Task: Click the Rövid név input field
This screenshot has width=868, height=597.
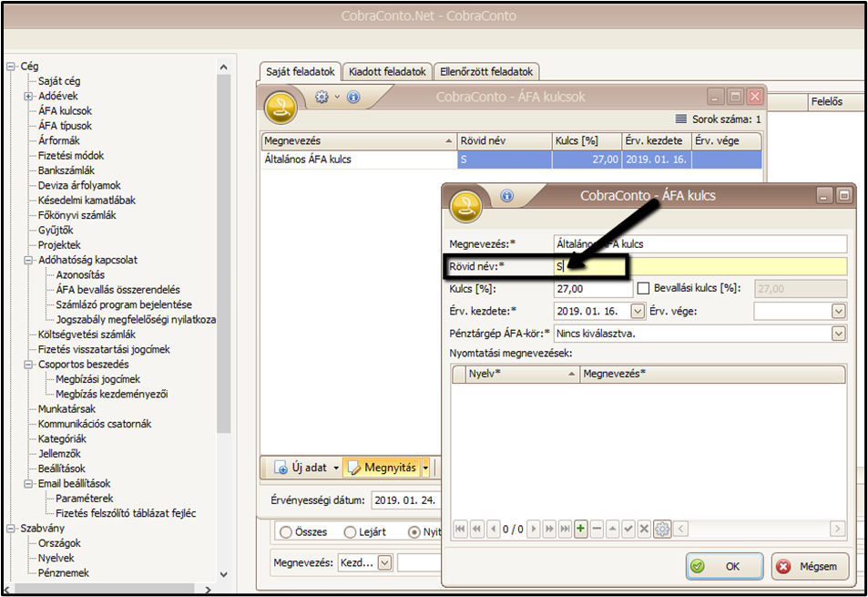Action: tap(700, 266)
